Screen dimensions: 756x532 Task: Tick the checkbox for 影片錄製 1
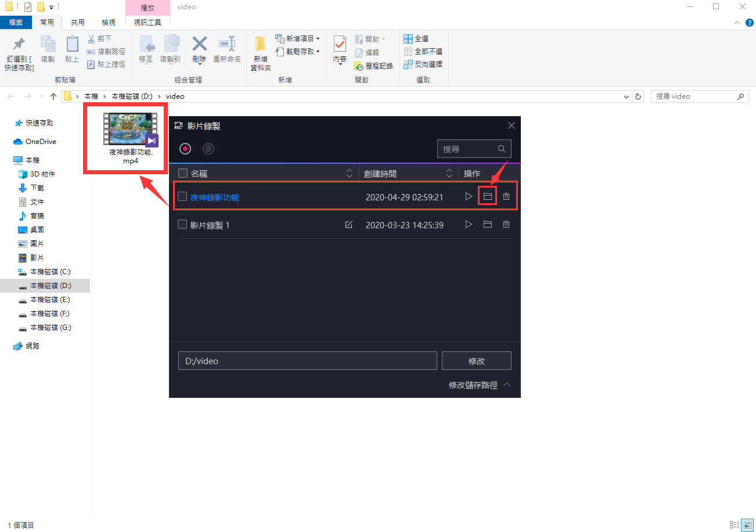[182, 225]
